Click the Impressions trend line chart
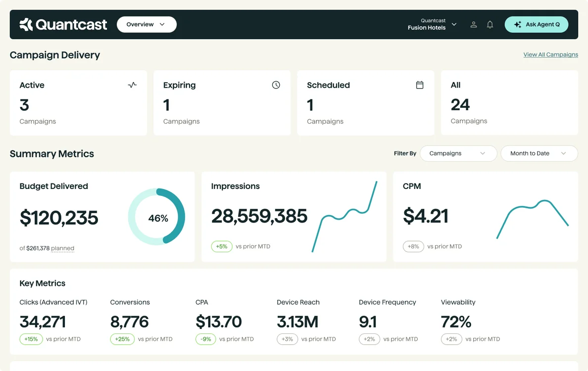This screenshot has width=588, height=371. pos(344,217)
